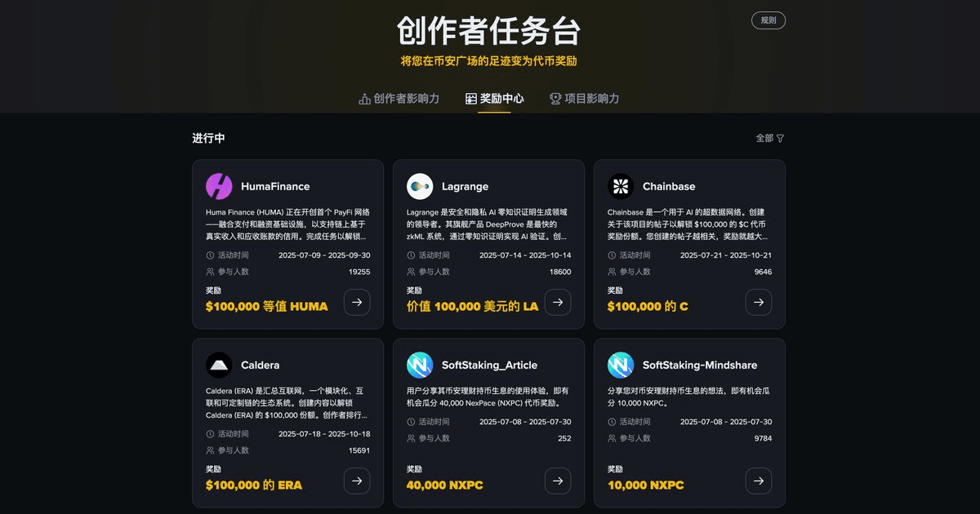Click the clock icon in SoftStaking_Article card

click(412, 422)
